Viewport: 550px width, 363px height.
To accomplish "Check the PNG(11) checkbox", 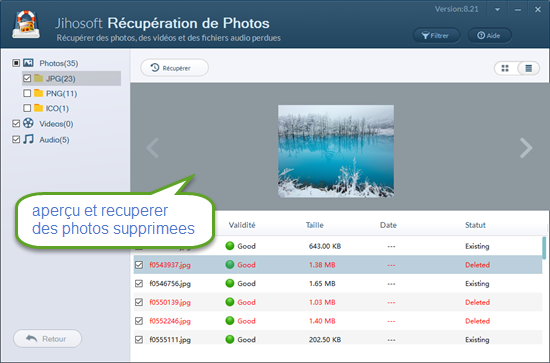I will 27,93.
